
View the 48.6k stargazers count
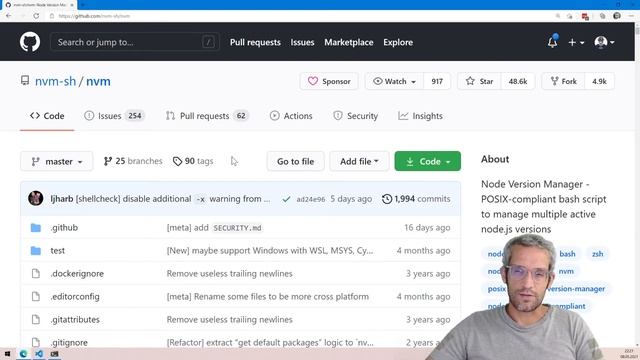(518, 81)
